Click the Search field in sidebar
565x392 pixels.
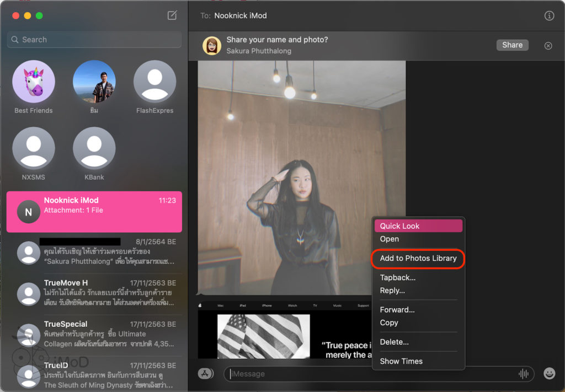pos(94,40)
